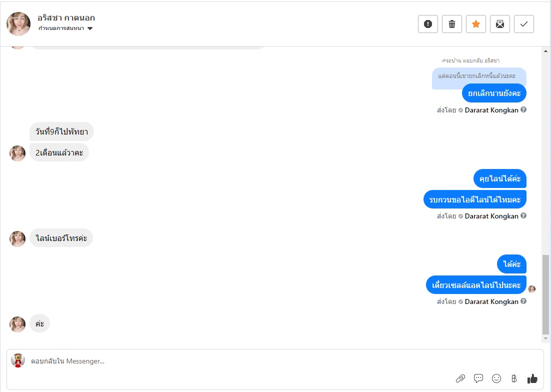Mark conversation done with checkmark button
551x392 pixels.
pyautogui.click(x=524, y=24)
